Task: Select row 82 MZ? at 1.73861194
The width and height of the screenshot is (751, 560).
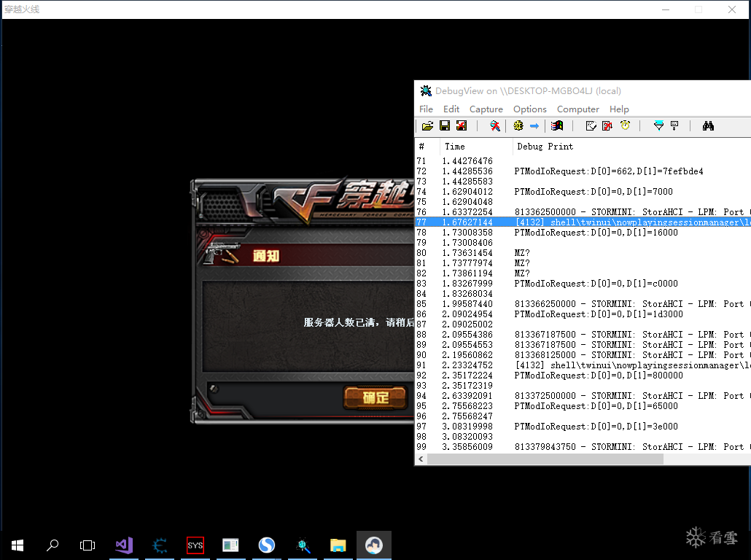Action: click(x=583, y=273)
